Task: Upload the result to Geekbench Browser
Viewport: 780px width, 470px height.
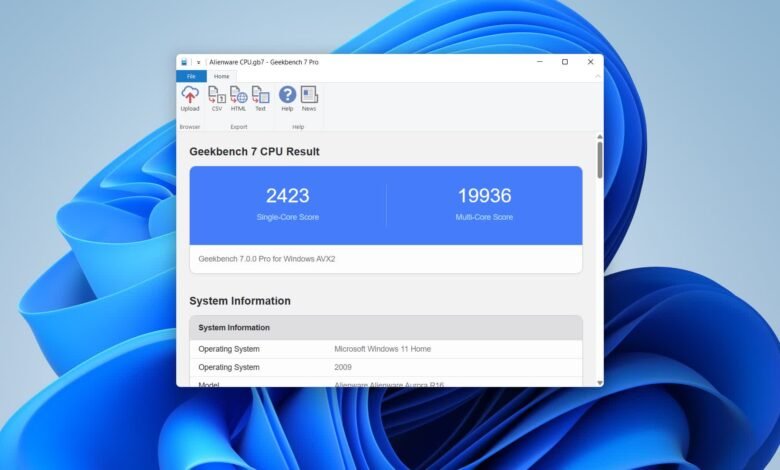Action: [x=190, y=98]
